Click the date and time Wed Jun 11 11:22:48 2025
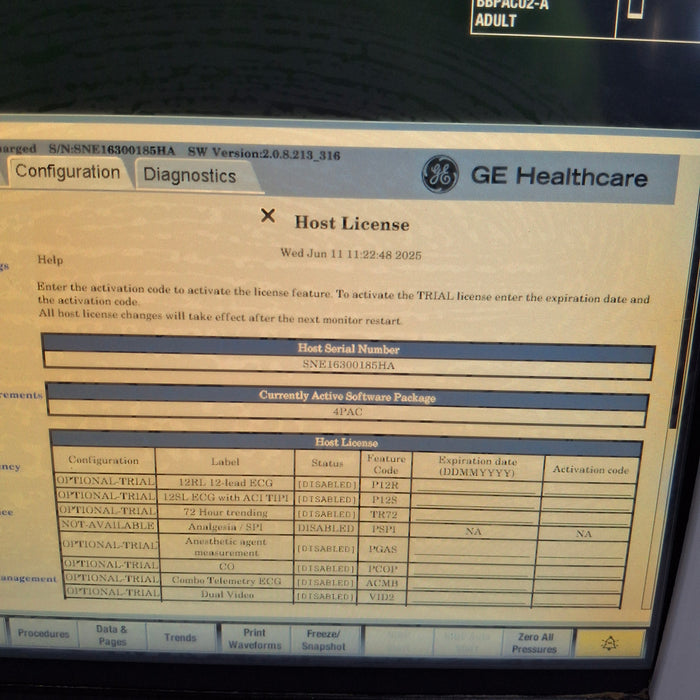The width and height of the screenshot is (700, 700). (350, 254)
